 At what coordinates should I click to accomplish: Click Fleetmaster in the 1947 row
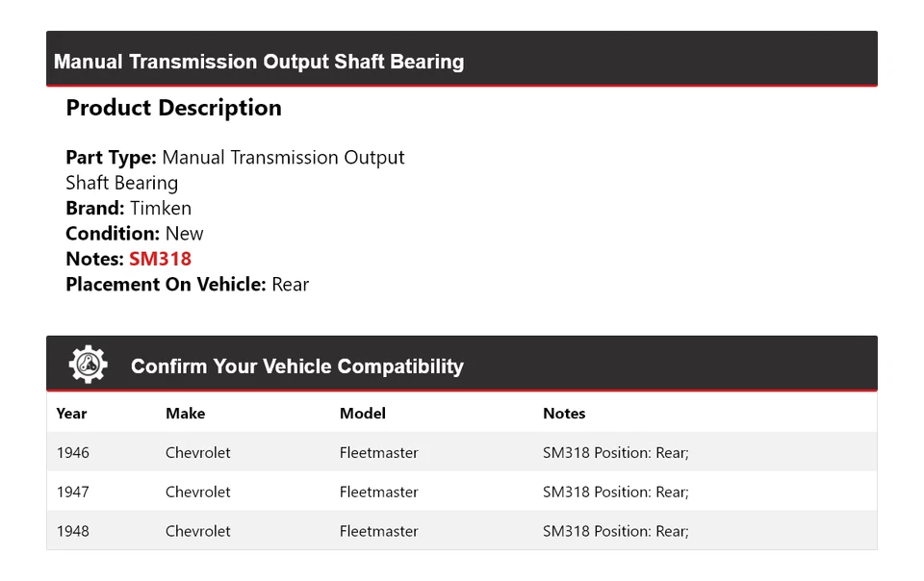coord(378,493)
